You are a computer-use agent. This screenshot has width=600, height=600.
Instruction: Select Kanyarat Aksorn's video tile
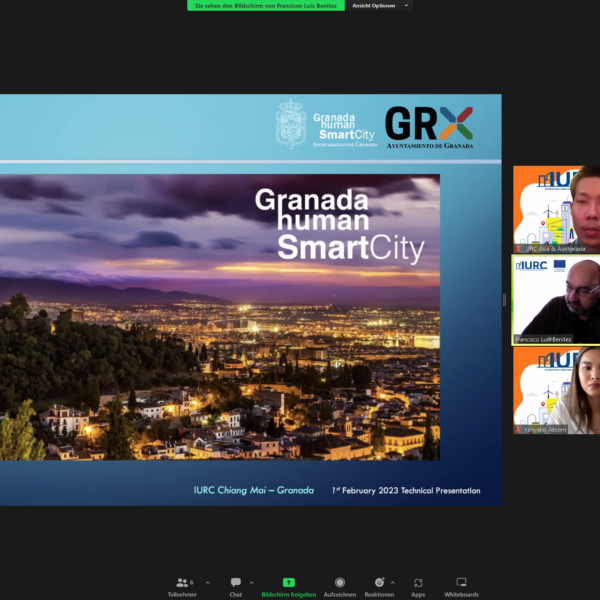click(556, 390)
